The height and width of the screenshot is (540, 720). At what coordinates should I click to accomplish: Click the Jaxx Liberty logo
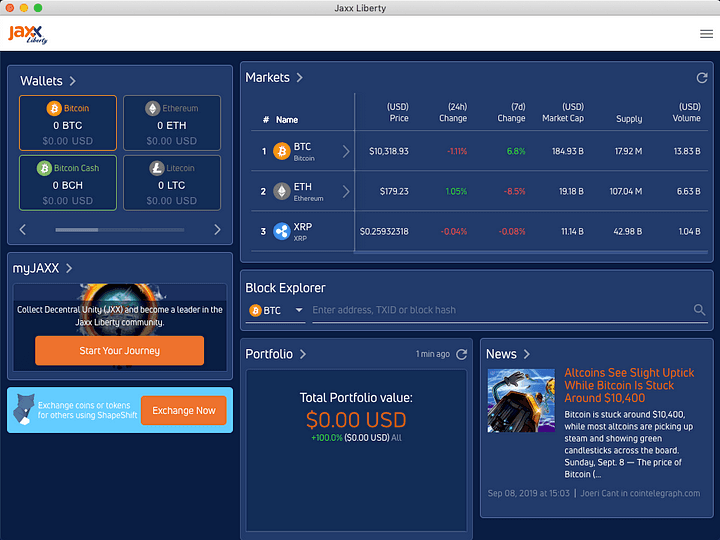(28, 34)
